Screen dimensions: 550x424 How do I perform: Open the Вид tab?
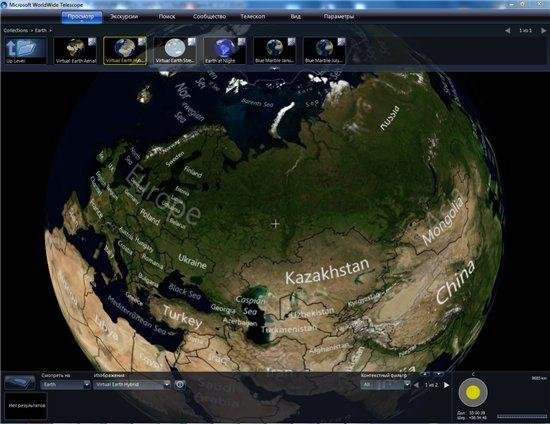pyautogui.click(x=296, y=16)
